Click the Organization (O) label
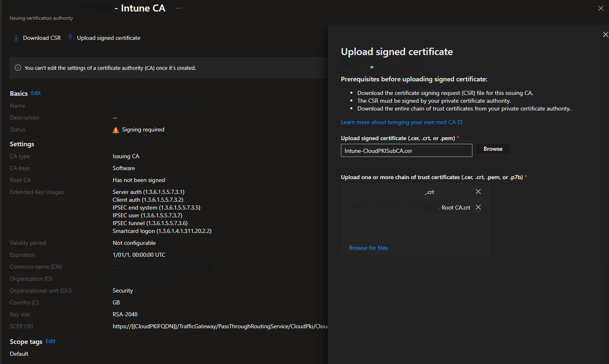 [x=31, y=279]
